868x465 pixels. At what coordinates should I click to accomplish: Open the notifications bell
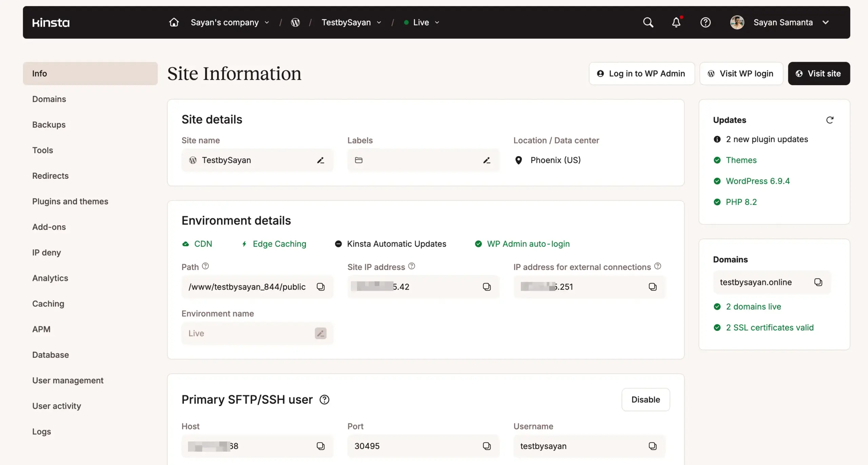[676, 22]
